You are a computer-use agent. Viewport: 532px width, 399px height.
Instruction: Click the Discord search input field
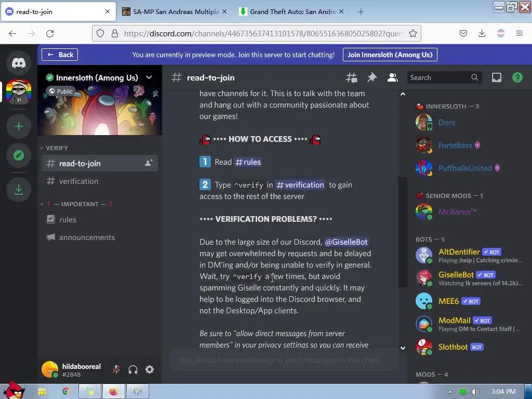click(x=445, y=78)
